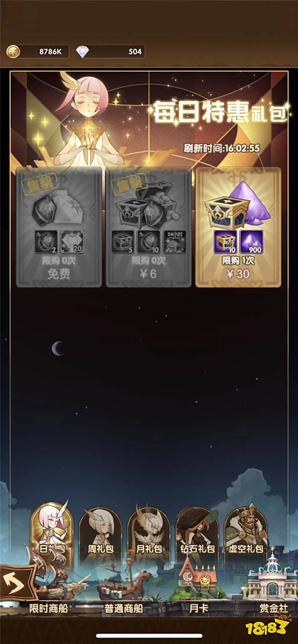
Task: Go to the 月卡 monthly card shop
Action: coord(199,608)
